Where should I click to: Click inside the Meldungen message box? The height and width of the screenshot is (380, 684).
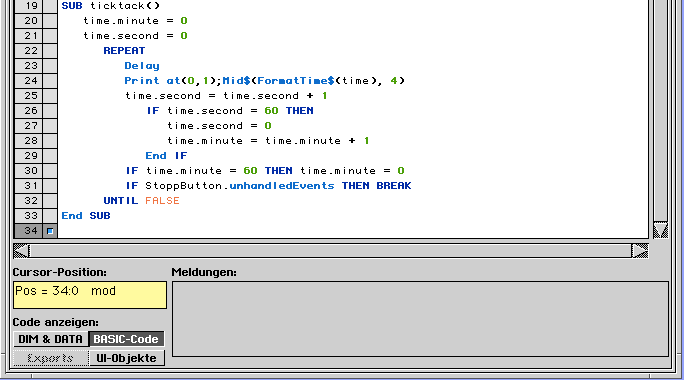click(420, 319)
